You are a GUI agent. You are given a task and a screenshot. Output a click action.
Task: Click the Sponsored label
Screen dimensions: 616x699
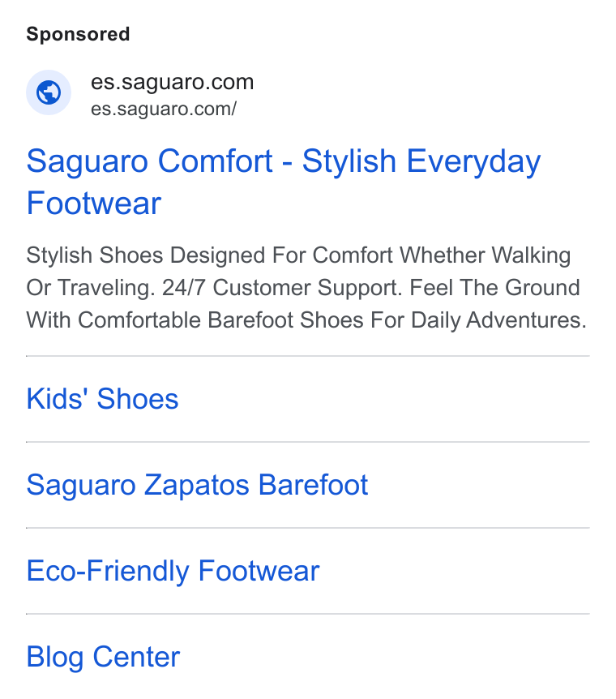(78, 34)
